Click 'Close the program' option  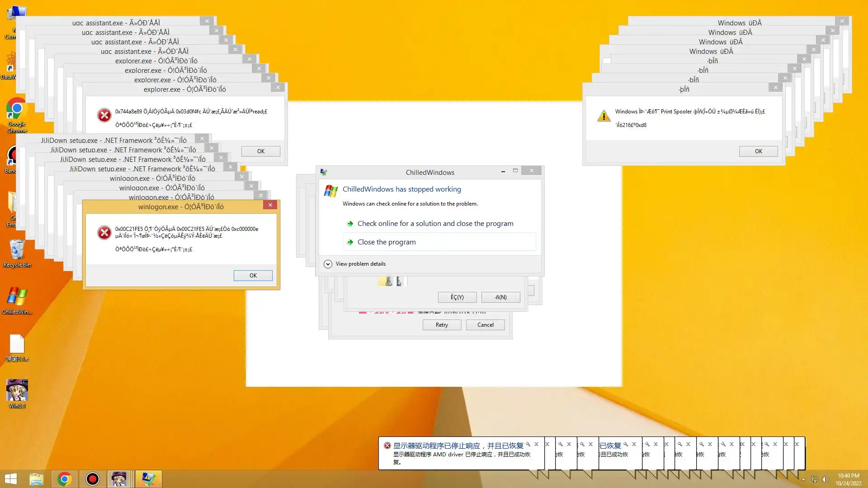[x=387, y=242]
